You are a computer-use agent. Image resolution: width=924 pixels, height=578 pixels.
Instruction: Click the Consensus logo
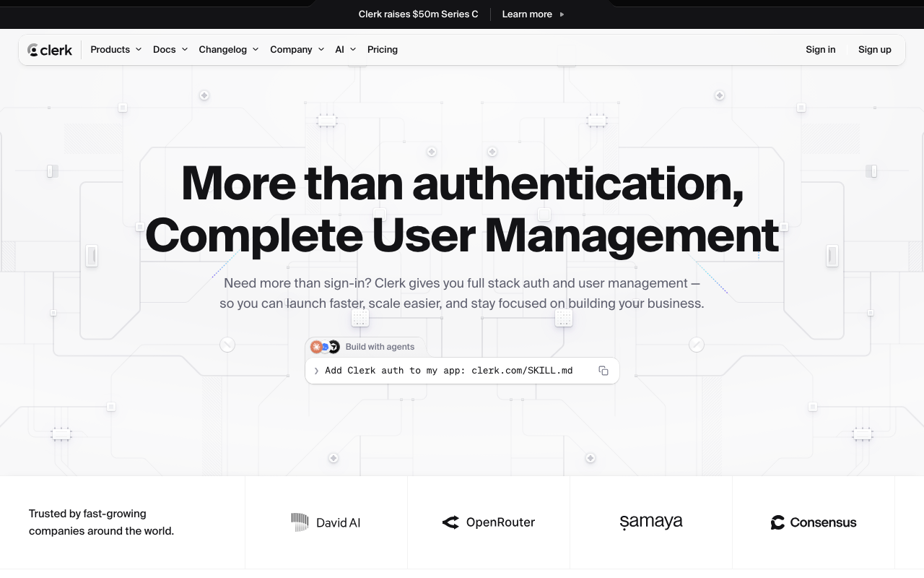point(814,522)
